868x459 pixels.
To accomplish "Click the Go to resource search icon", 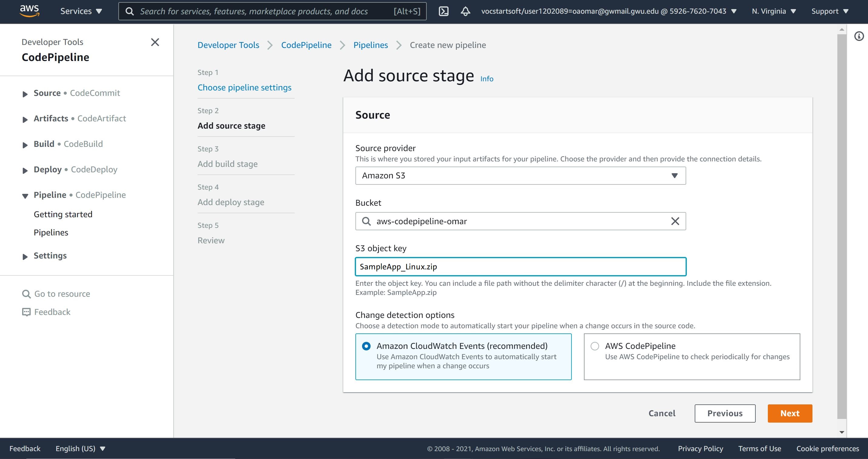I will click(x=26, y=294).
